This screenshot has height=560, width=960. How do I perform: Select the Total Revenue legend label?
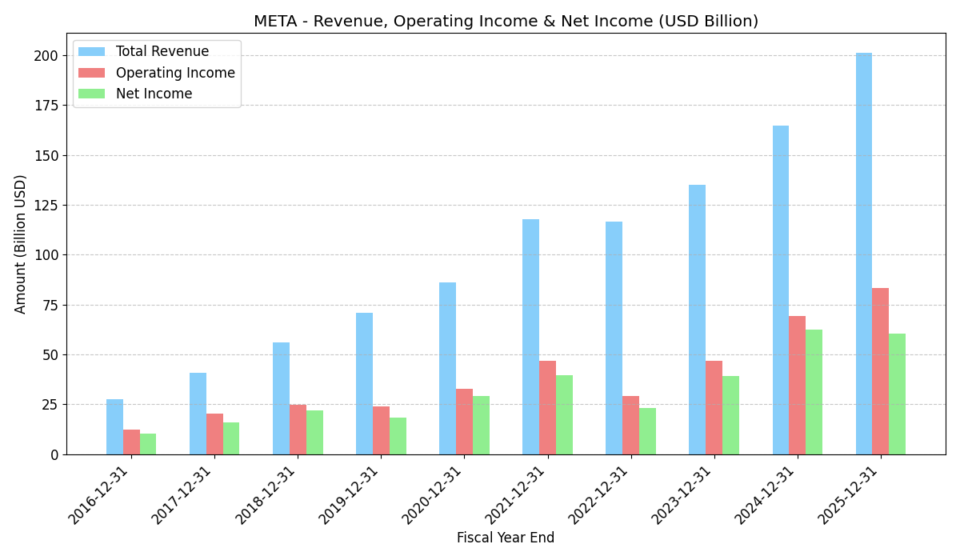162,52
